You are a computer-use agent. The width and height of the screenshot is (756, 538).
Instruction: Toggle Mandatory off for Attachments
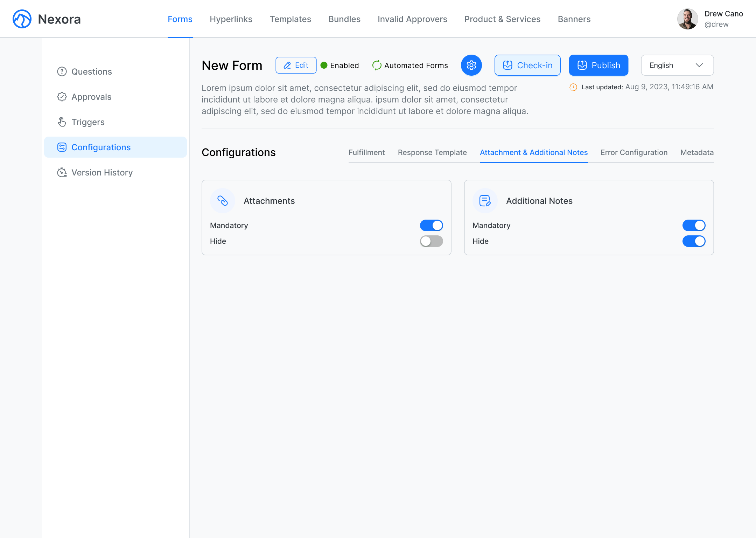[x=431, y=225]
